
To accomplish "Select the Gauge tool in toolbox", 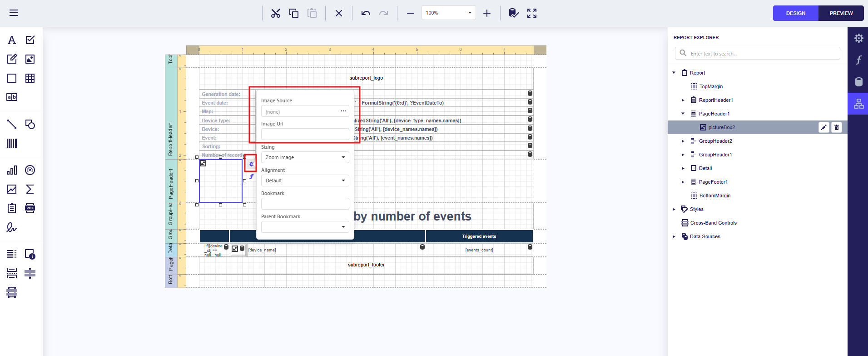I will pos(30,170).
